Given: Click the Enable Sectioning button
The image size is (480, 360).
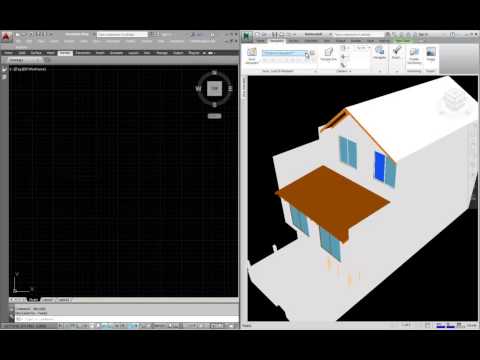Looking at the screenshot, I should (x=414, y=55).
